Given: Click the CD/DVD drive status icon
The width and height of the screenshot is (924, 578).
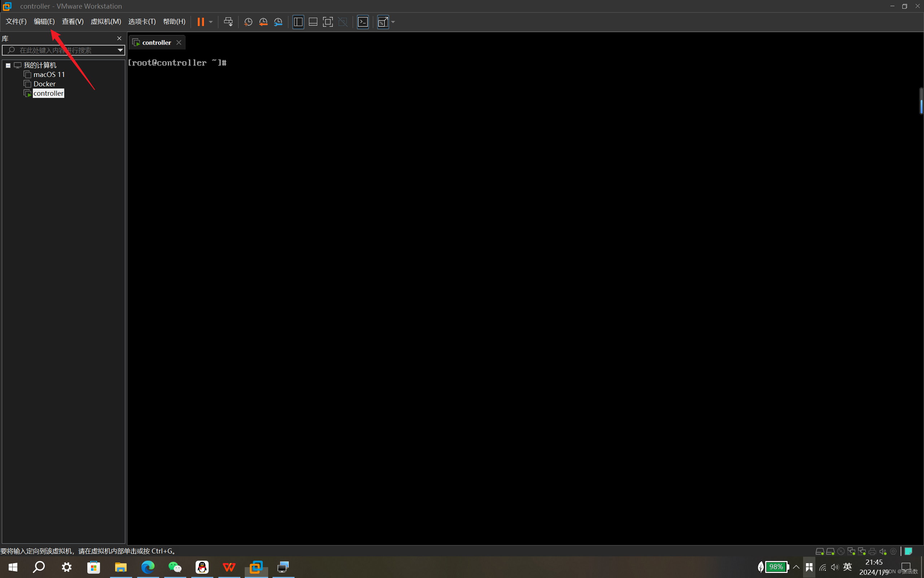Looking at the screenshot, I should 841,551.
